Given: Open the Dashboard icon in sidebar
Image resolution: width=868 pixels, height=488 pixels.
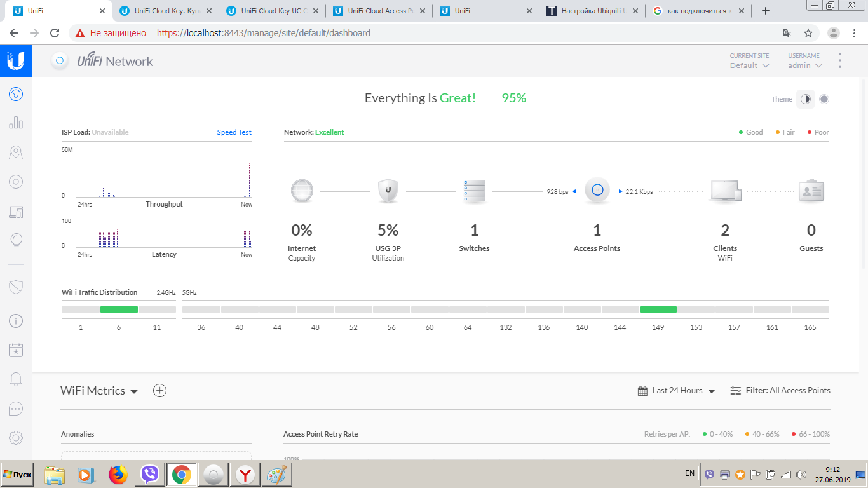Looking at the screenshot, I should coord(16,95).
